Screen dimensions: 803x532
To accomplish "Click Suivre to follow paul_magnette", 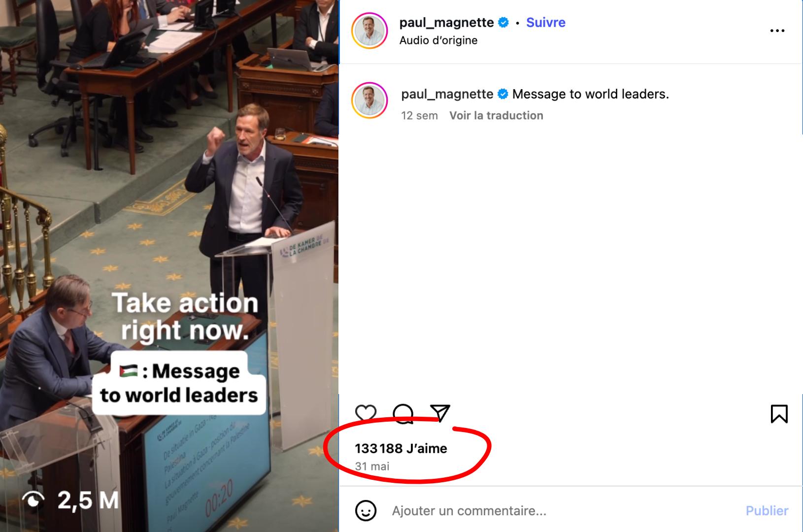I will point(545,23).
